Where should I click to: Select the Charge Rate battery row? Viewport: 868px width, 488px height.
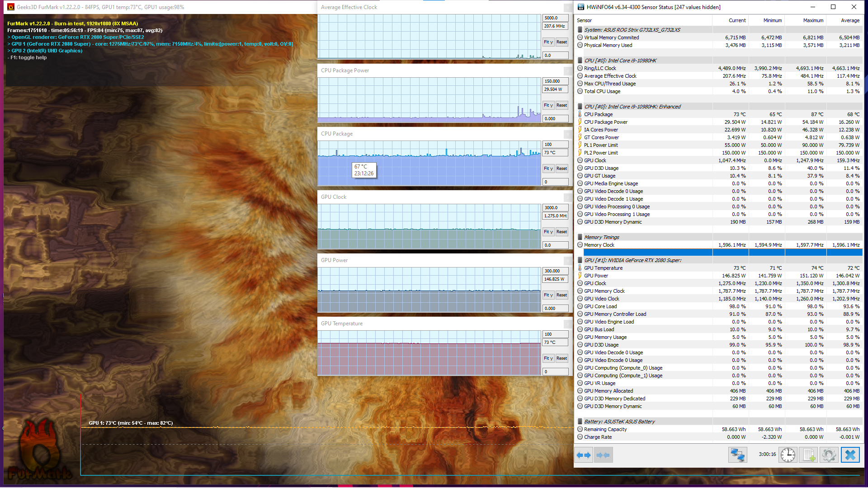(x=718, y=437)
